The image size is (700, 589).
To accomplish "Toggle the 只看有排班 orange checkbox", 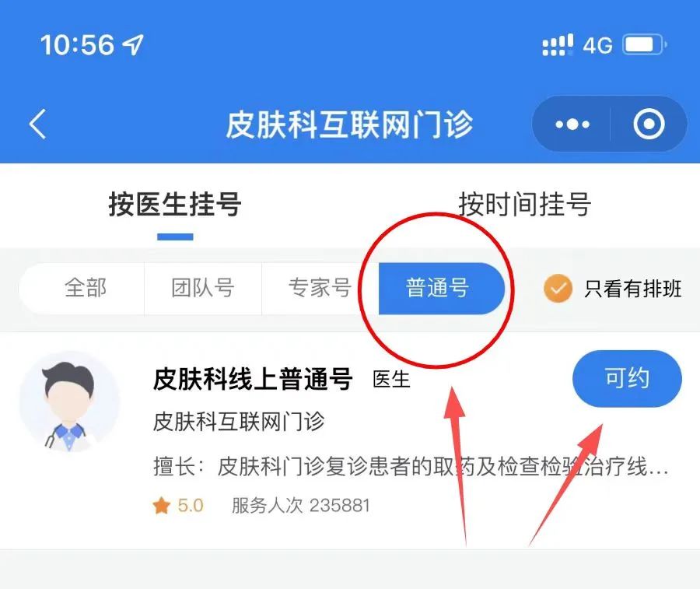I will tap(558, 289).
